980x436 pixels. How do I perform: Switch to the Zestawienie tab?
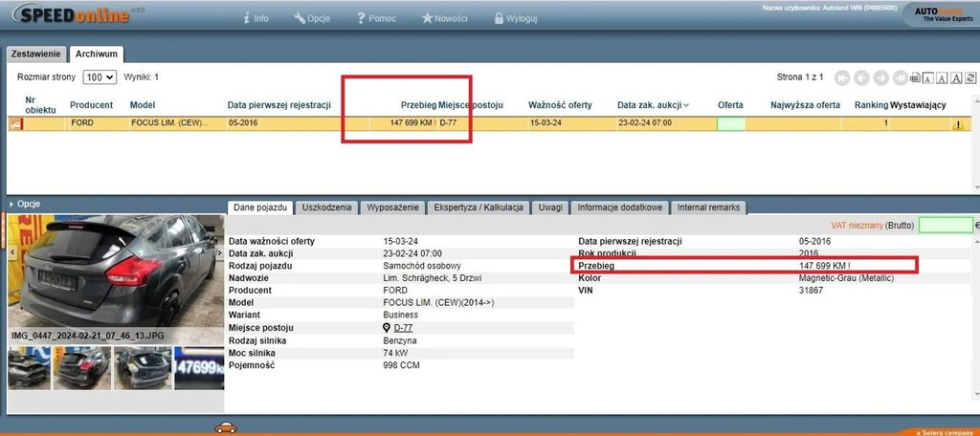pos(36,54)
